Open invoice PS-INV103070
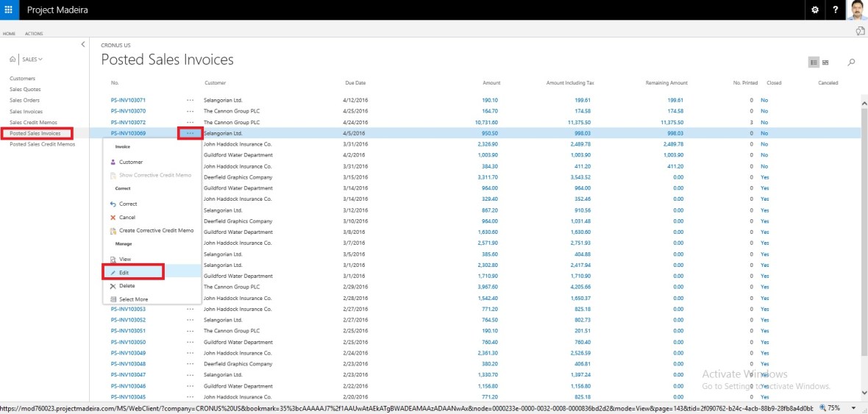868x414 pixels. pos(129,111)
